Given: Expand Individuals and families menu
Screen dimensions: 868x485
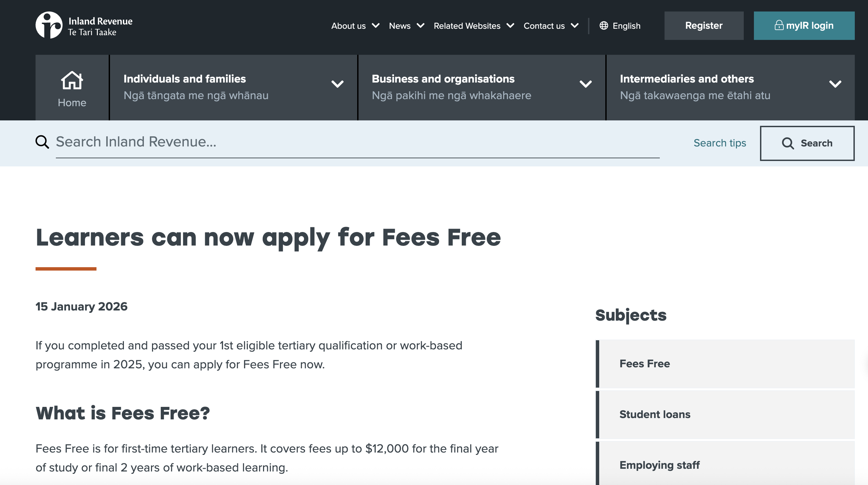Looking at the screenshot, I should coord(337,84).
